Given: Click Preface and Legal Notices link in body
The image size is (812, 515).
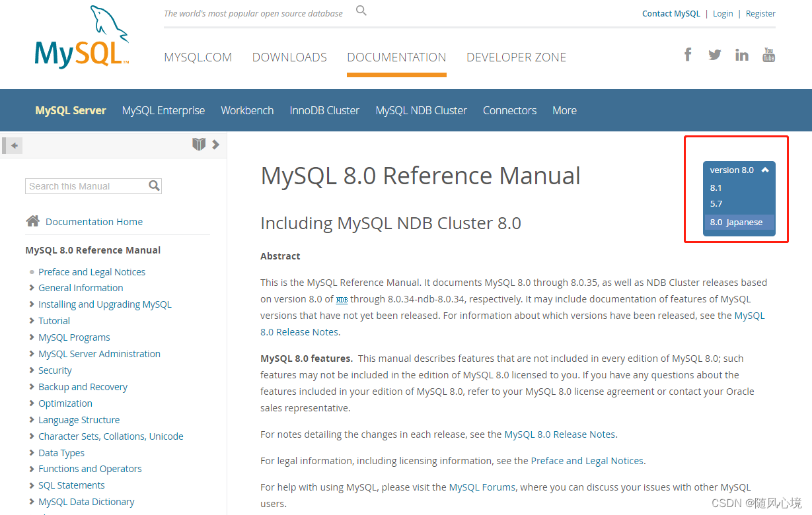Looking at the screenshot, I should [x=587, y=460].
